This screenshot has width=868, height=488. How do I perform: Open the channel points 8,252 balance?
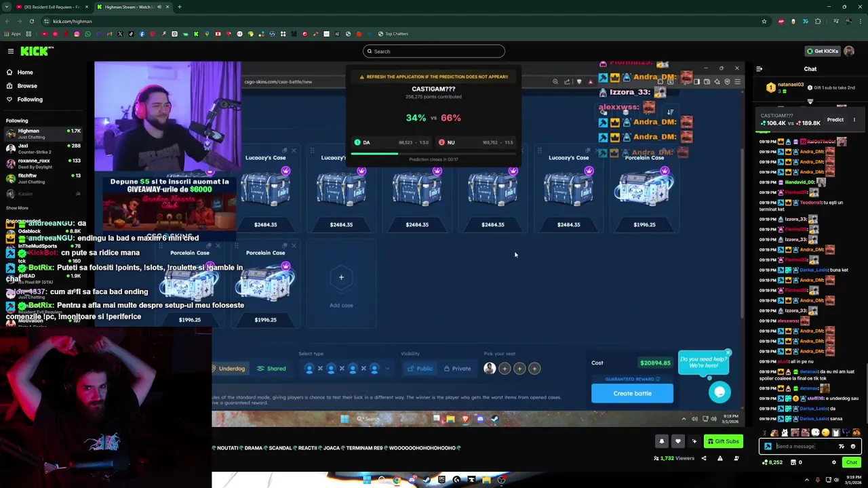773,462
